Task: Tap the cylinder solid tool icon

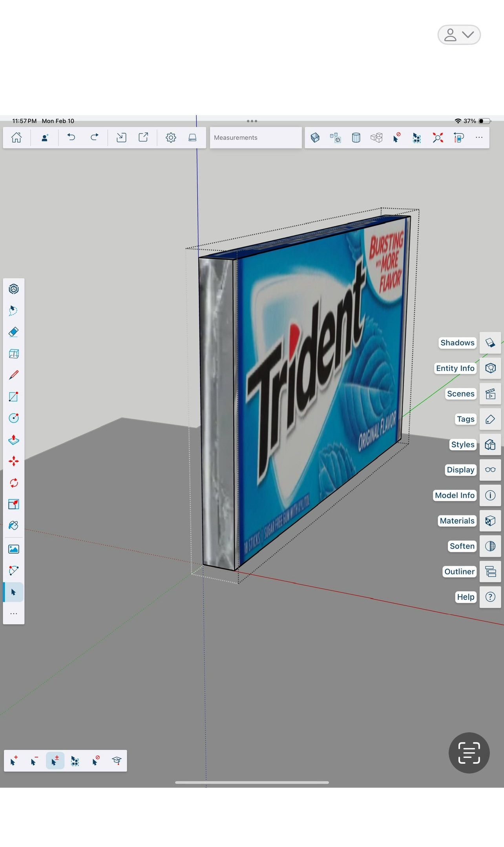Action: [356, 137]
